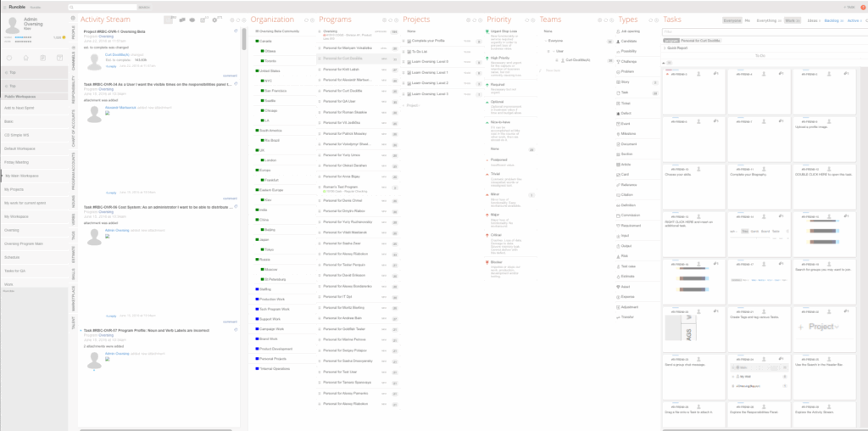The width and height of the screenshot is (868, 431).
Task: Click the + TASK button in header
Action: point(849,7)
